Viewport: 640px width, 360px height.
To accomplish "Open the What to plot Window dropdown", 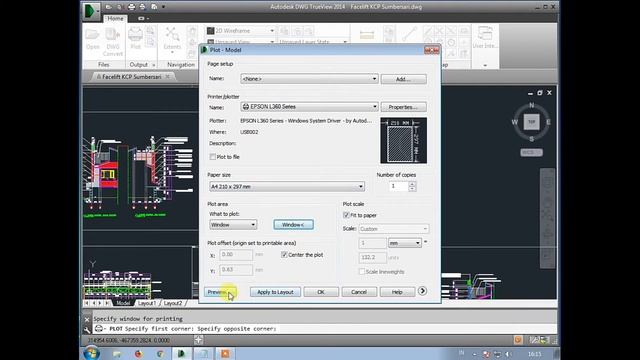I will point(233,224).
